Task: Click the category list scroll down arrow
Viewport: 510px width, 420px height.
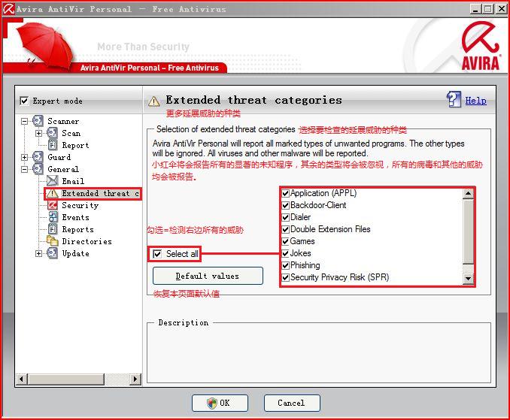Action: click(x=468, y=279)
